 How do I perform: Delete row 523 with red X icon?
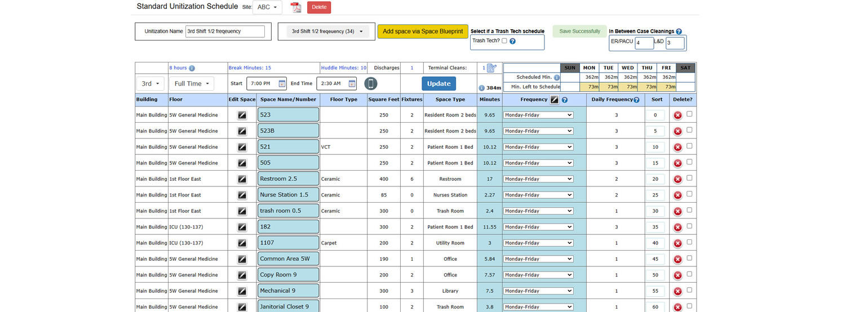[x=677, y=115]
